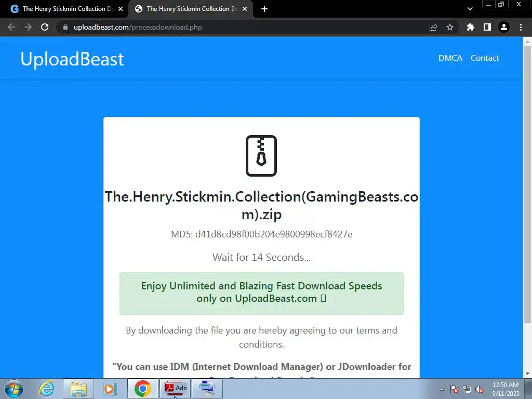The image size is (532, 399).
Task: Open the Windows Start button
Action: pyautogui.click(x=14, y=389)
